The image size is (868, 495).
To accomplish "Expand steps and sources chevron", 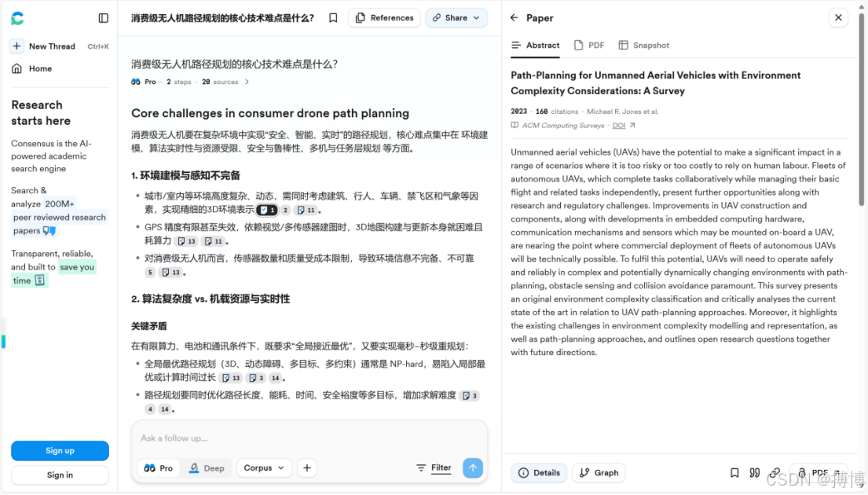I will coord(247,82).
